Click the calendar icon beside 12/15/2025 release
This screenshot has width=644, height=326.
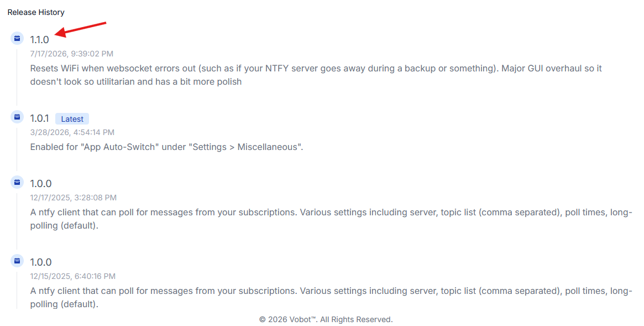(x=17, y=261)
